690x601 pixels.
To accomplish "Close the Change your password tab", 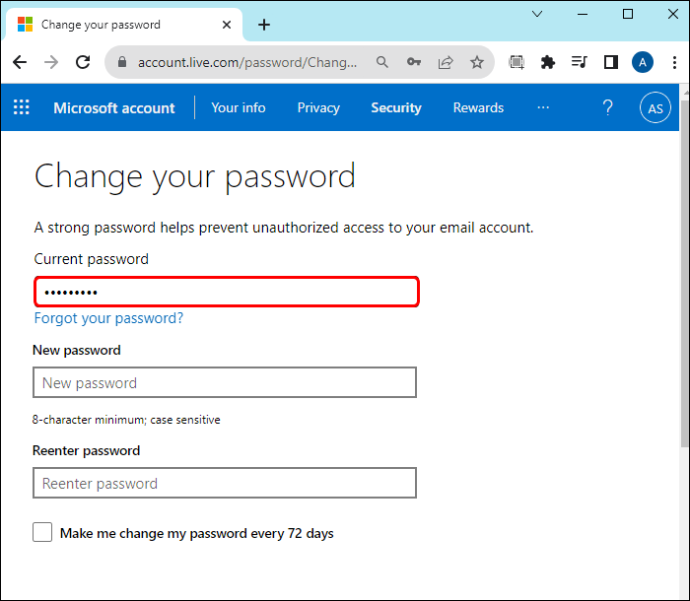I will [227, 25].
